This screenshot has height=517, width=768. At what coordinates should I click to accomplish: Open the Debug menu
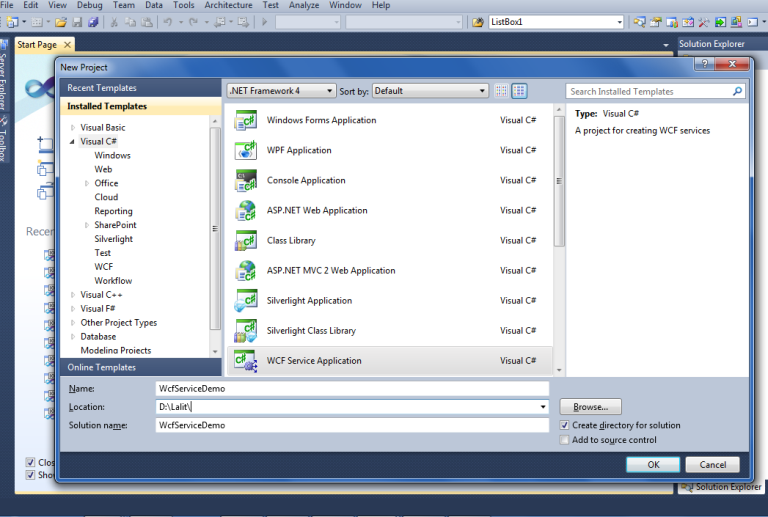(x=90, y=5)
